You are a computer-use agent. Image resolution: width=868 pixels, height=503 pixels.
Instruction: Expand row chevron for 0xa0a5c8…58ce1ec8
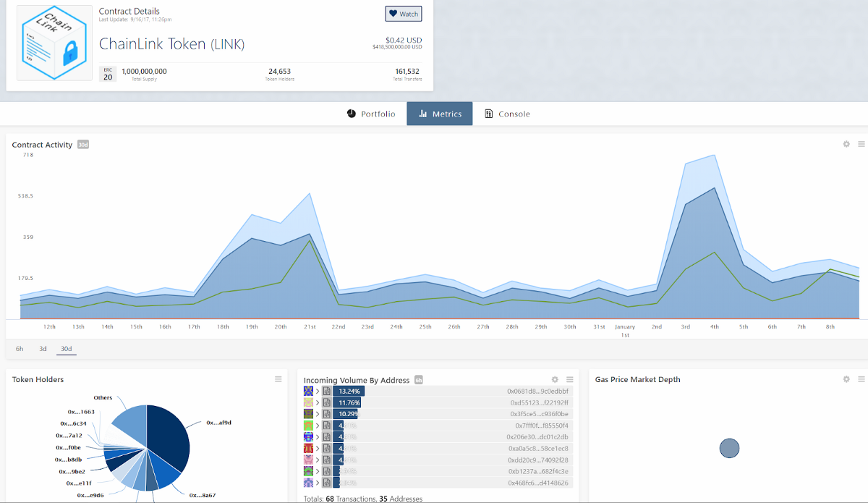318,448
